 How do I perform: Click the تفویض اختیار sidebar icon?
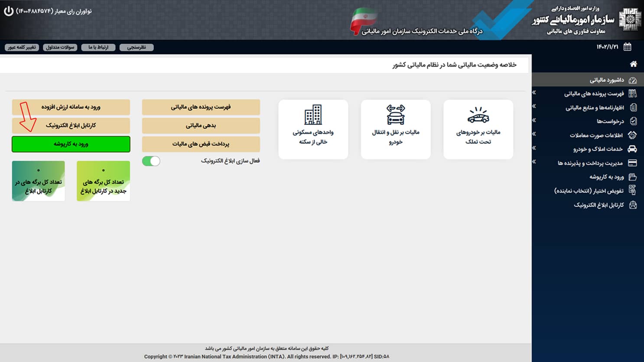tap(633, 190)
